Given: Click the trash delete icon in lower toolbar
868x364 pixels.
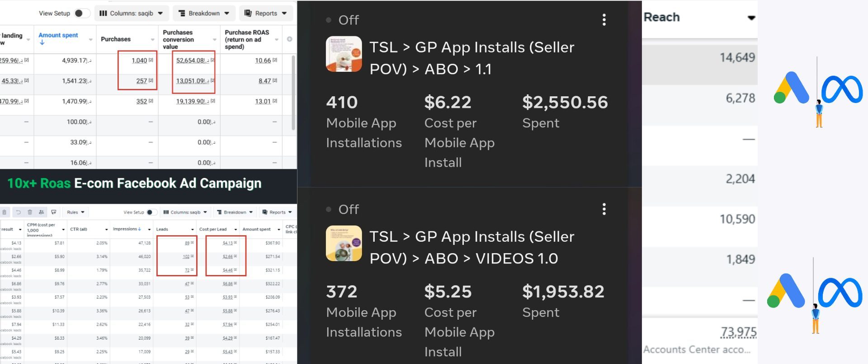Looking at the screenshot, I should [x=30, y=212].
